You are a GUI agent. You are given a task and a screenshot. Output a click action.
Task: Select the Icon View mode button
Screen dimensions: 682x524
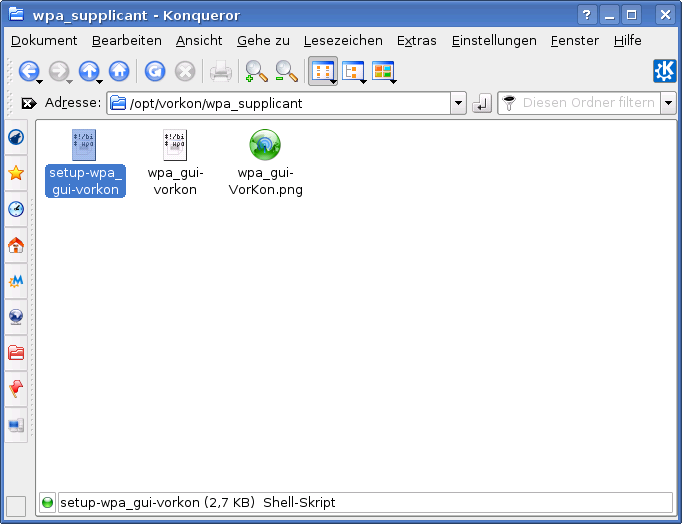pyautogui.click(x=323, y=71)
